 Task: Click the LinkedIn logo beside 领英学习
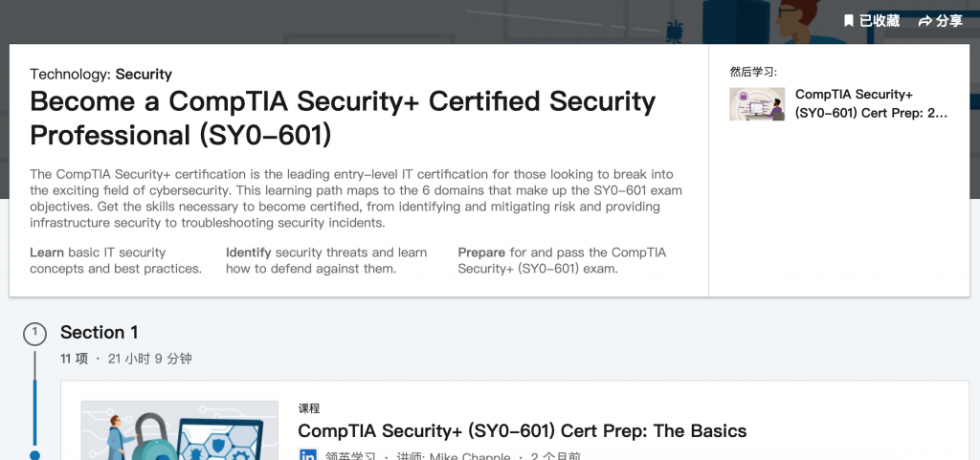pyautogui.click(x=308, y=456)
